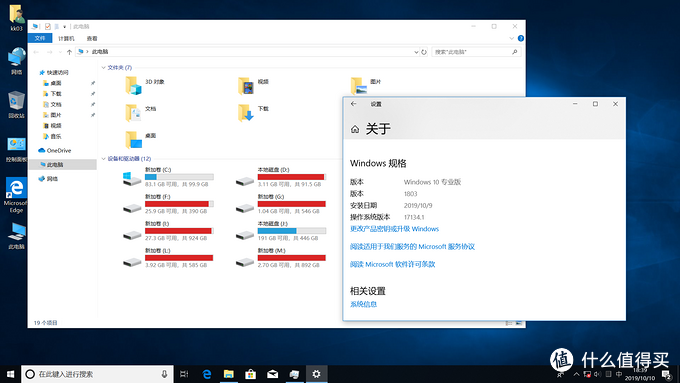Viewport: 680px width, 383px height.
Task: Select OneDrive in the navigation pane
Action: point(59,151)
